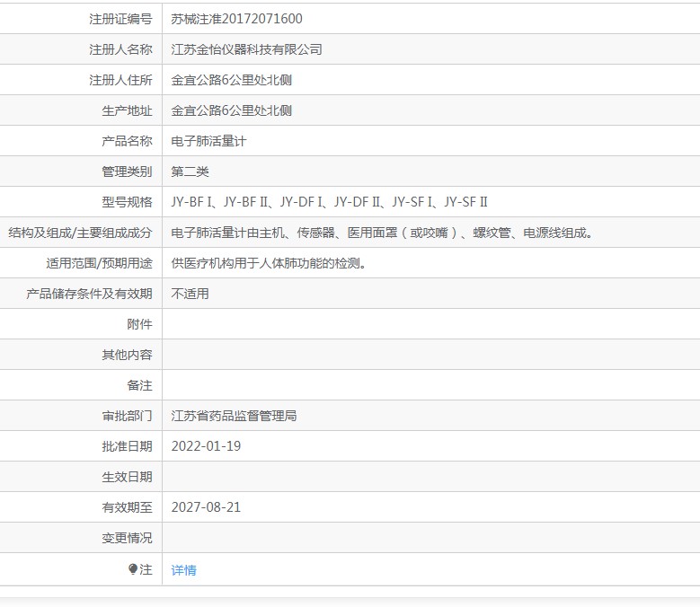Select product name 电子肺活量计
700x607 pixels.
click(208, 141)
